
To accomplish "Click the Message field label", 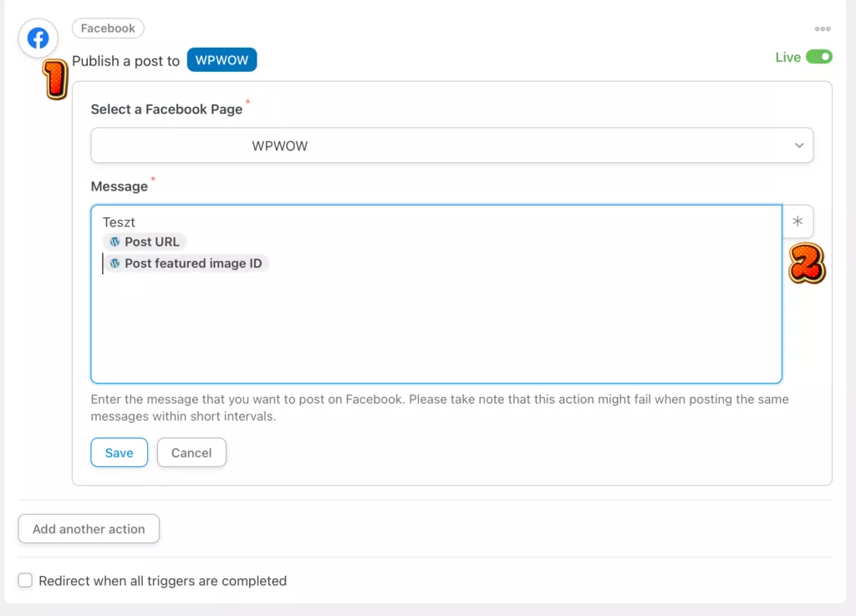I will [119, 186].
